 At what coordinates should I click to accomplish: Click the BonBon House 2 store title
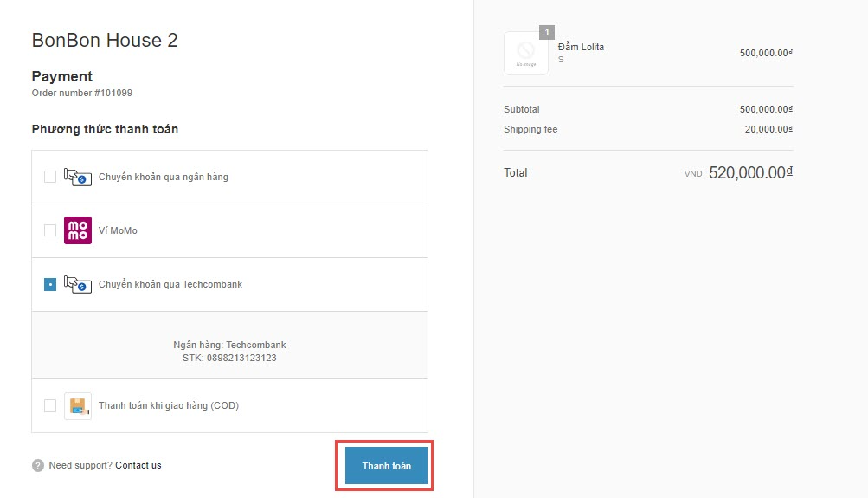105,41
